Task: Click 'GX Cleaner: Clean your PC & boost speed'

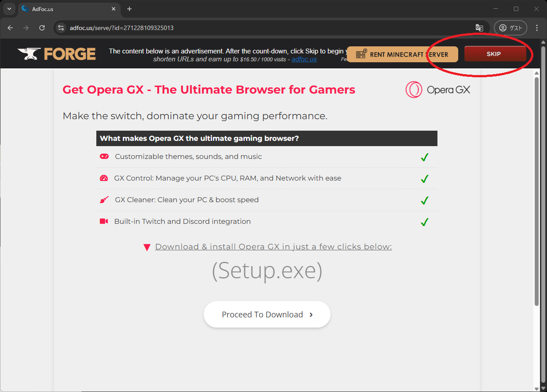Action: [187, 200]
